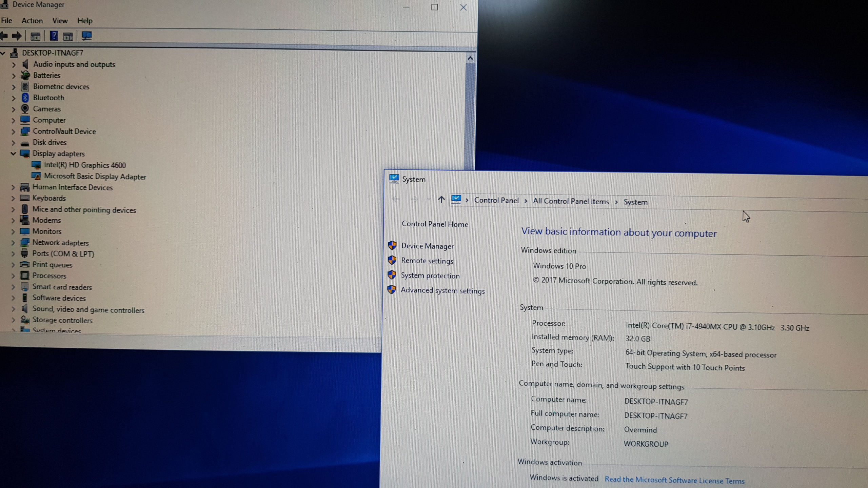The image size is (868, 488).
Task: Select Microsoft Basic Display Adapter entry
Action: pos(95,177)
